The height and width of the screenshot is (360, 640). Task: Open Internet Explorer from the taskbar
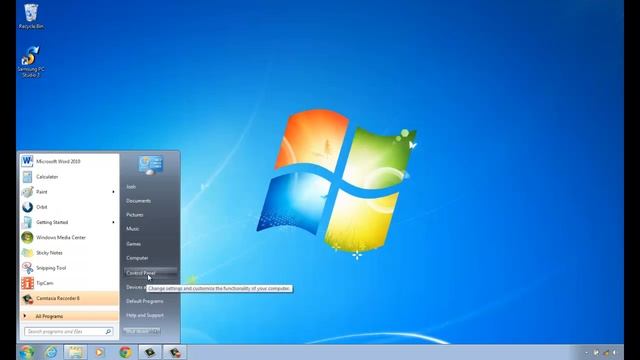[51, 352]
